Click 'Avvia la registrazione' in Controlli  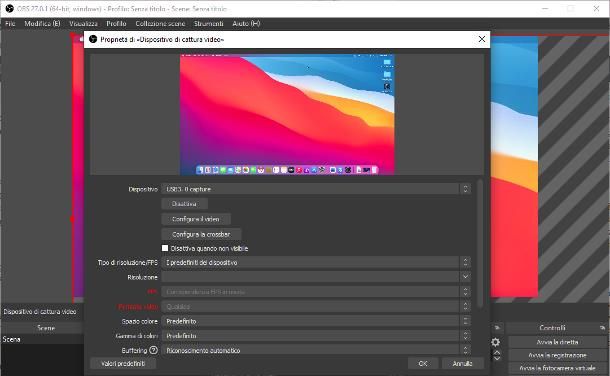[x=557, y=355]
